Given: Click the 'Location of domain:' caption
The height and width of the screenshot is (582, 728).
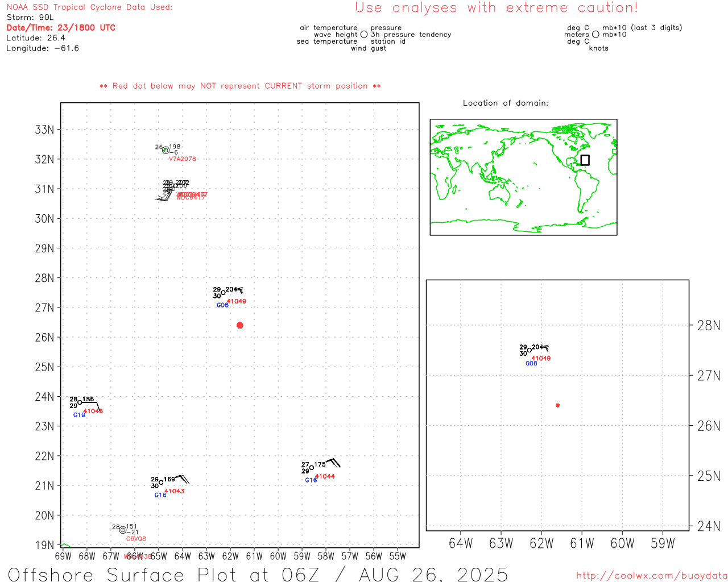Looking at the screenshot, I should (506, 103).
